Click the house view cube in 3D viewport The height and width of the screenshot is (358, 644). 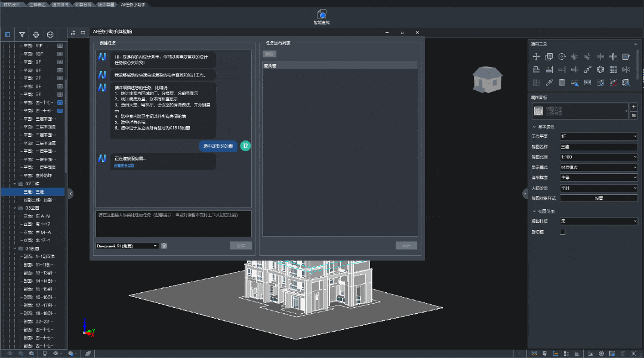(x=487, y=79)
